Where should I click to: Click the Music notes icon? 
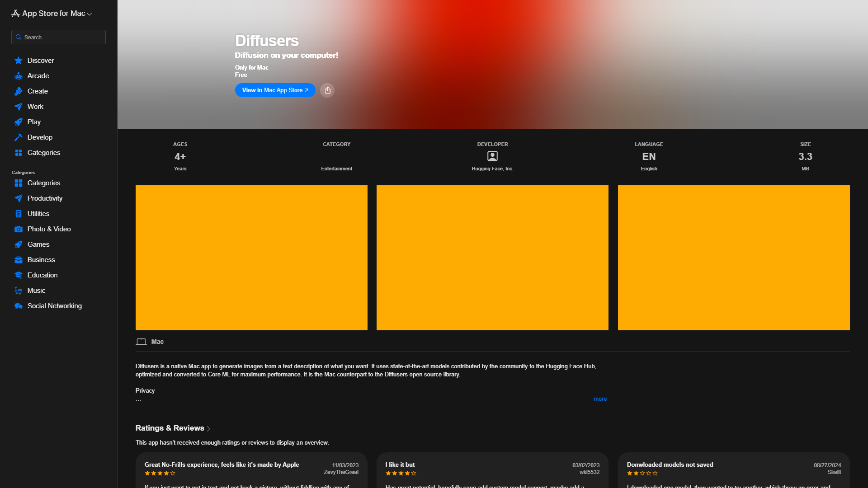coord(19,291)
